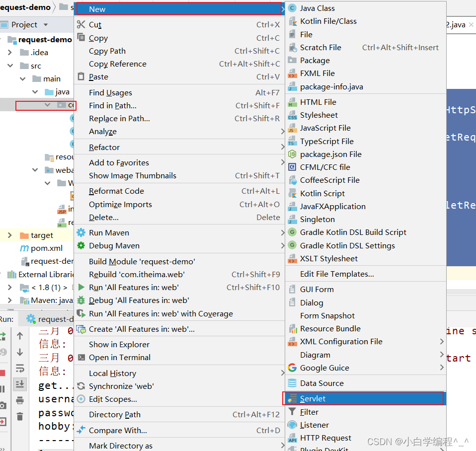The width and height of the screenshot is (476, 451).
Task: Expand the .idea folder
Action: pyautogui.click(x=10, y=52)
